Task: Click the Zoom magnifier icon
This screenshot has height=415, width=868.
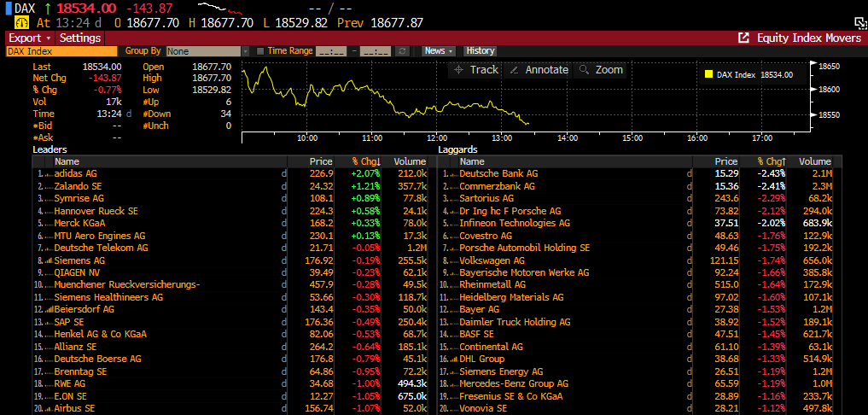Action: (585, 70)
